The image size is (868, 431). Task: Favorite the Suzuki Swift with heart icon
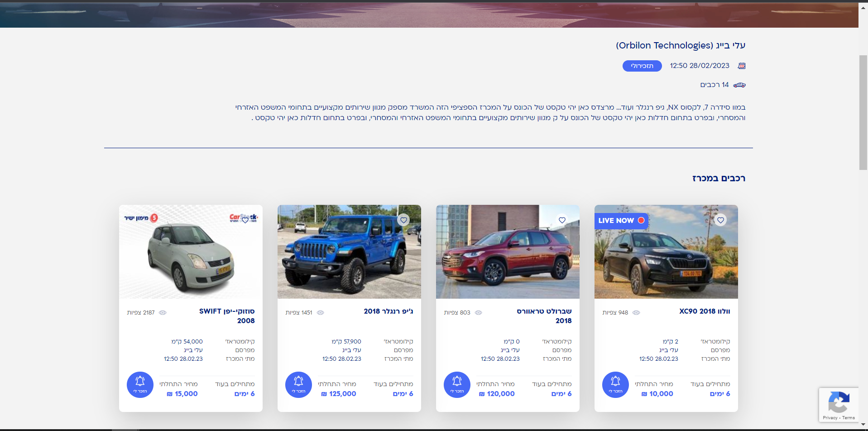click(245, 220)
